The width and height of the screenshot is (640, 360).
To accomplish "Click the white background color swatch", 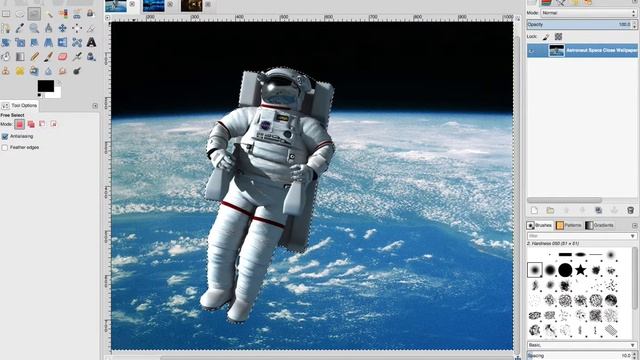I will click(57, 94).
